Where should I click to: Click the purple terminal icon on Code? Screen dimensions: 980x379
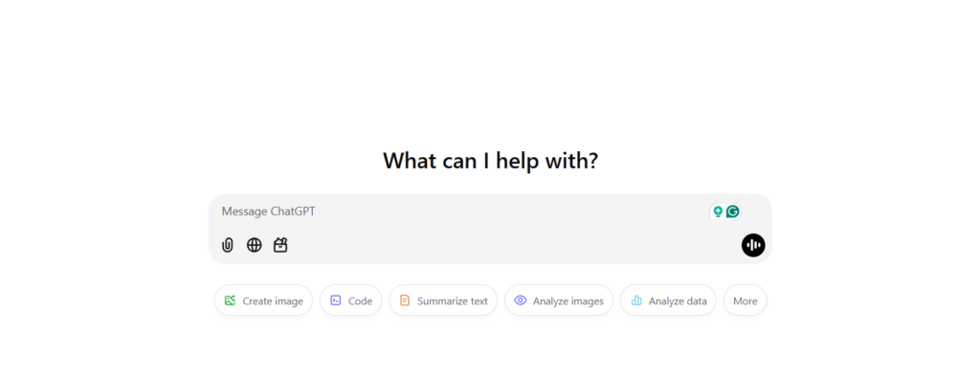[x=336, y=301]
